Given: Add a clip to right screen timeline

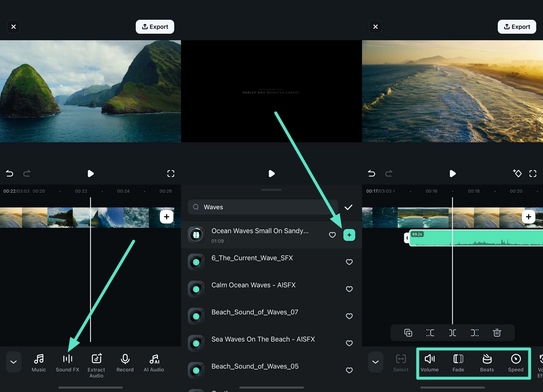Looking at the screenshot, I should click(x=529, y=216).
